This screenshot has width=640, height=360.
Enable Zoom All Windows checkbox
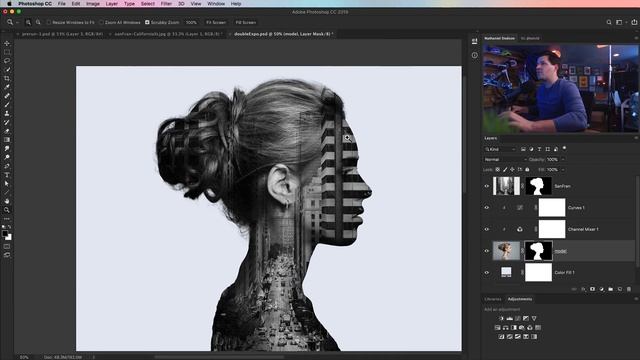click(x=102, y=22)
